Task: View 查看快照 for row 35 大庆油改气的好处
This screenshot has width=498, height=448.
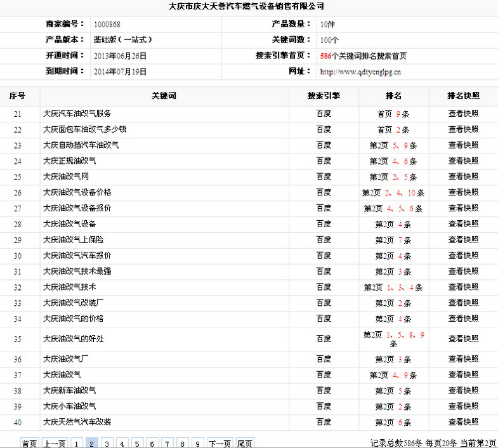Action: point(463,339)
